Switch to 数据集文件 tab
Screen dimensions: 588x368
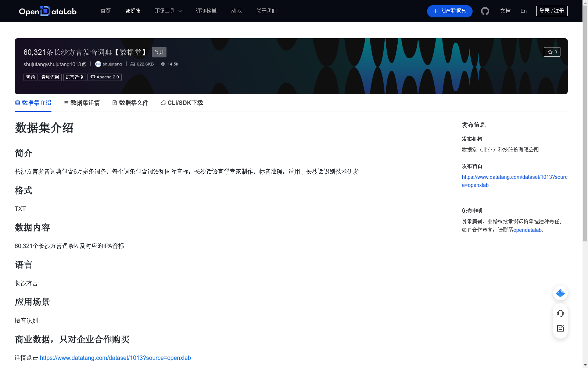pyautogui.click(x=130, y=103)
